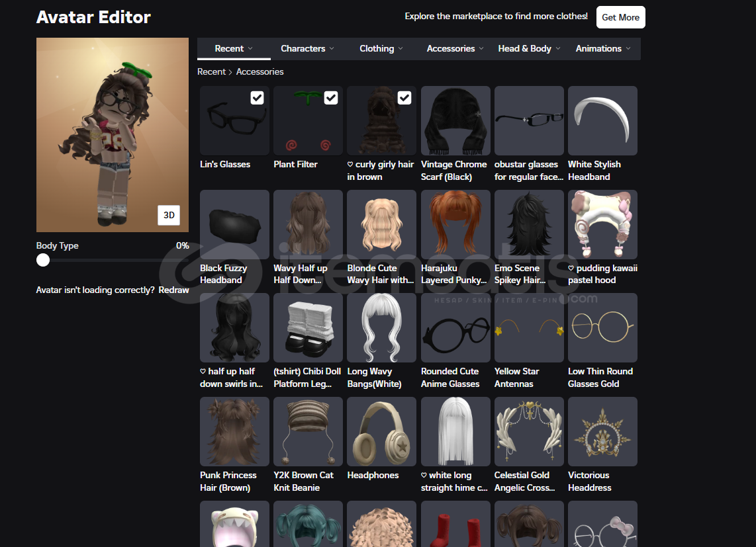The height and width of the screenshot is (547, 756).
Task: Select the curly blonde hair in bottom row
Action: click(381, 524)
